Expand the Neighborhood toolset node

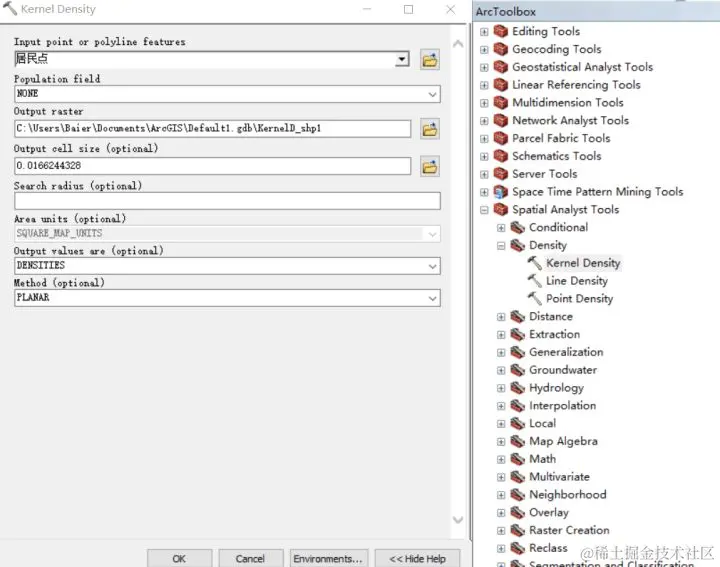(501, 495)
